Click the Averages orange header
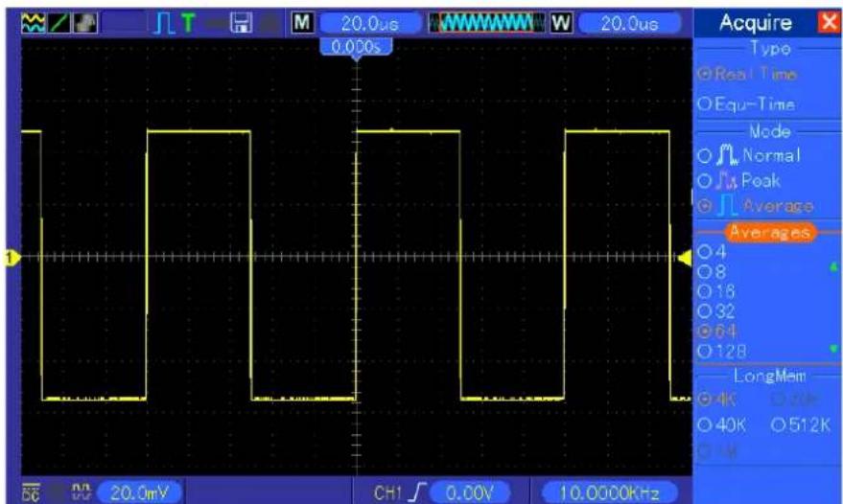The image size is (843, 504). pos(770,232)
